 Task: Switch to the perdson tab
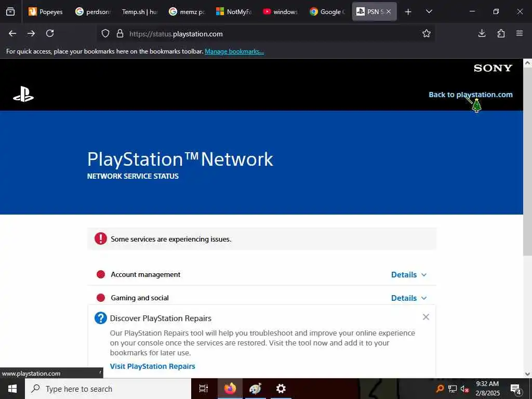92,11
